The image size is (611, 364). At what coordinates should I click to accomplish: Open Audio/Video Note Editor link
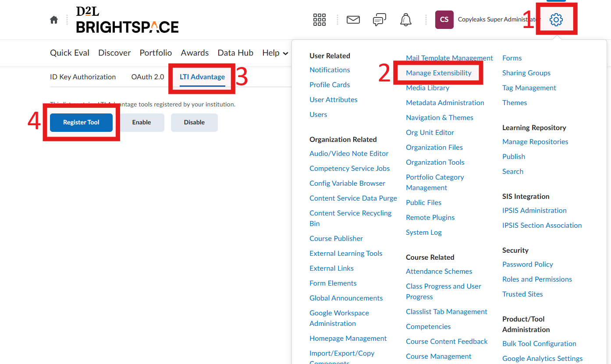pos(349,154)
